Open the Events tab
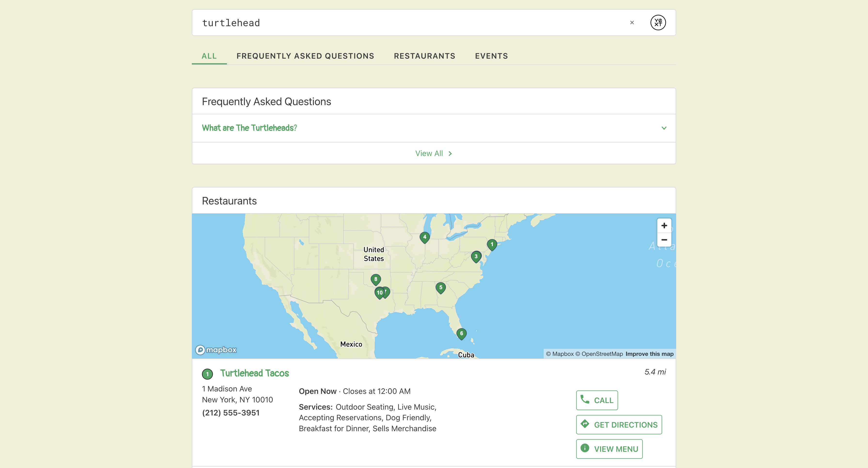Viewport: 868px width, 468px height. point(491,56)
